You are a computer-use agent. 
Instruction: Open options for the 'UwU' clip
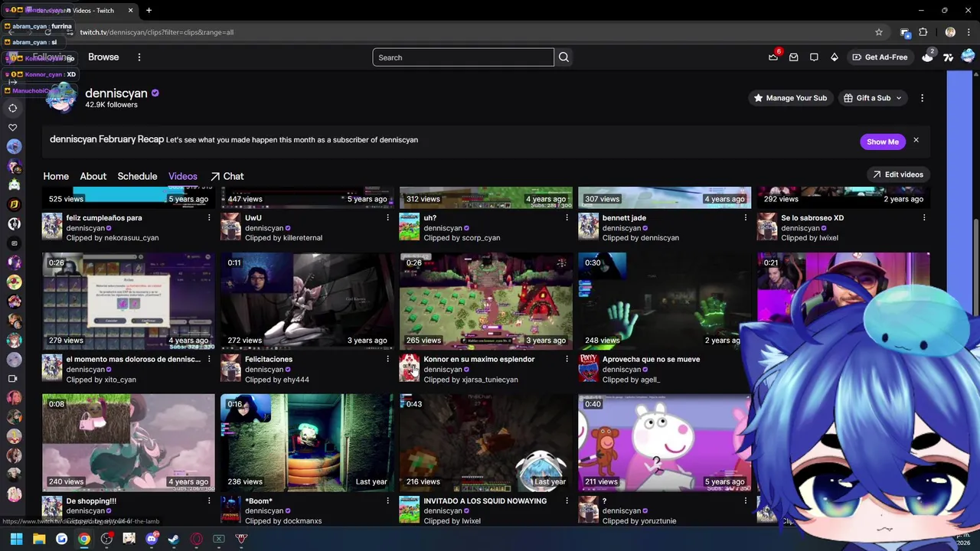[388, 218]
